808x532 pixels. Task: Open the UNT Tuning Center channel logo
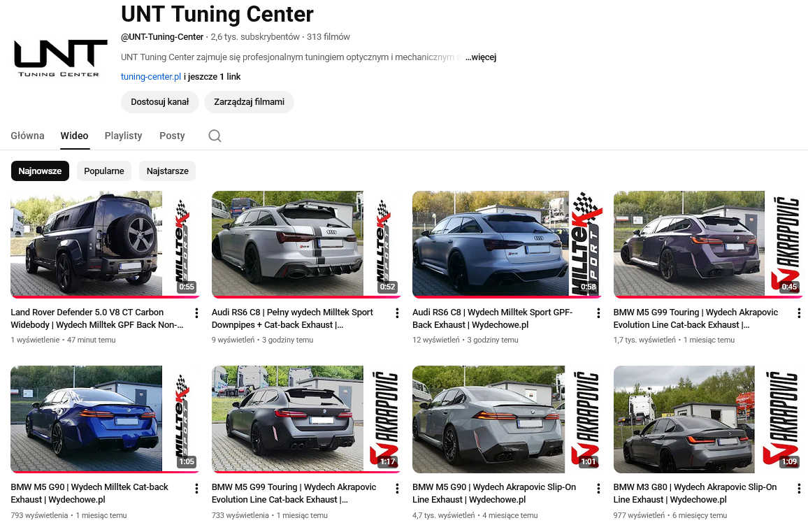click(61, 58)
